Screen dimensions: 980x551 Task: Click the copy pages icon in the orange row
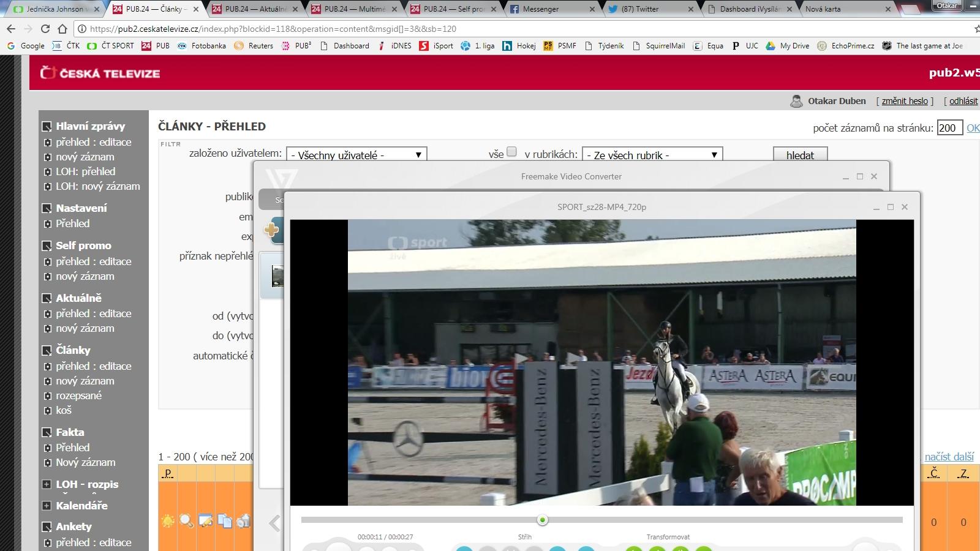(x=225, y=521)
